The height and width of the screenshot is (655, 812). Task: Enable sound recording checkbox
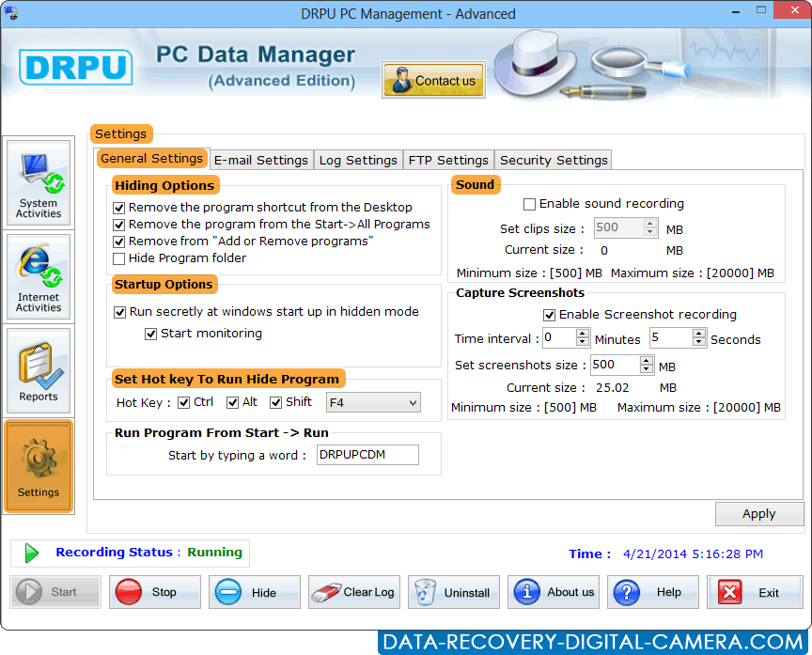[529, 204]
